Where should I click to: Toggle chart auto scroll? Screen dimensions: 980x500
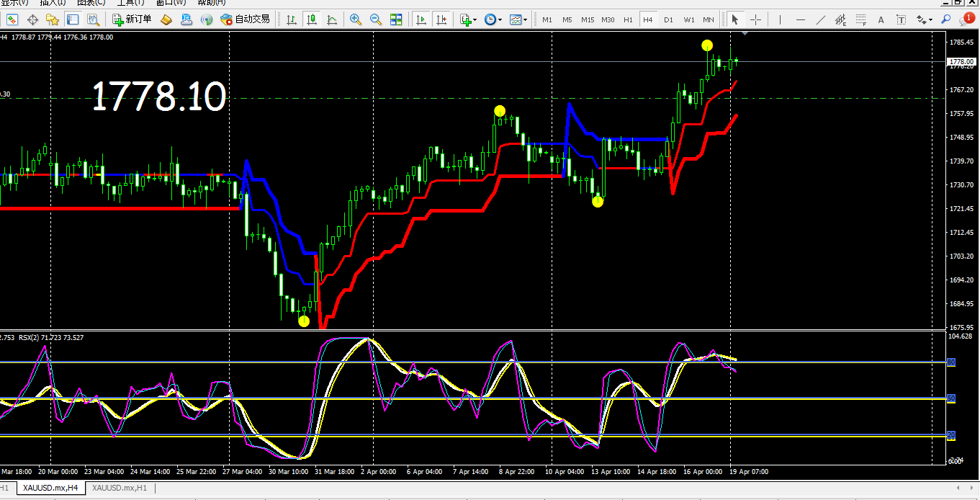click(x=422, y=19)
